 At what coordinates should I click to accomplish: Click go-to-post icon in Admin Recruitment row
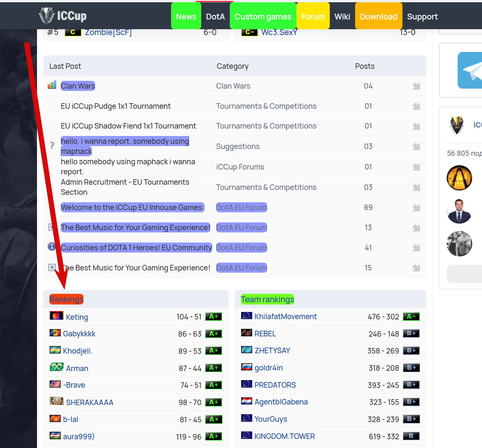tap(416, 187)
